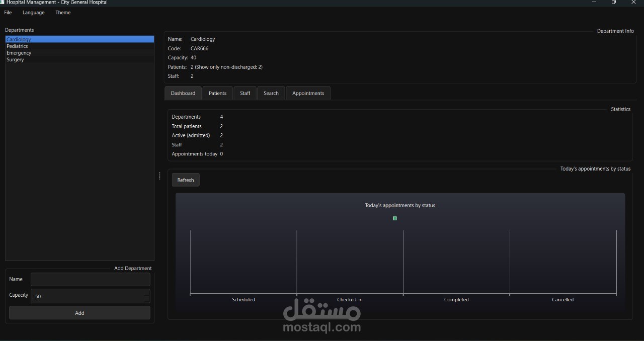This screenshot has width=644, height=341.
Task: Open the File menu
Action: point(8,13)
